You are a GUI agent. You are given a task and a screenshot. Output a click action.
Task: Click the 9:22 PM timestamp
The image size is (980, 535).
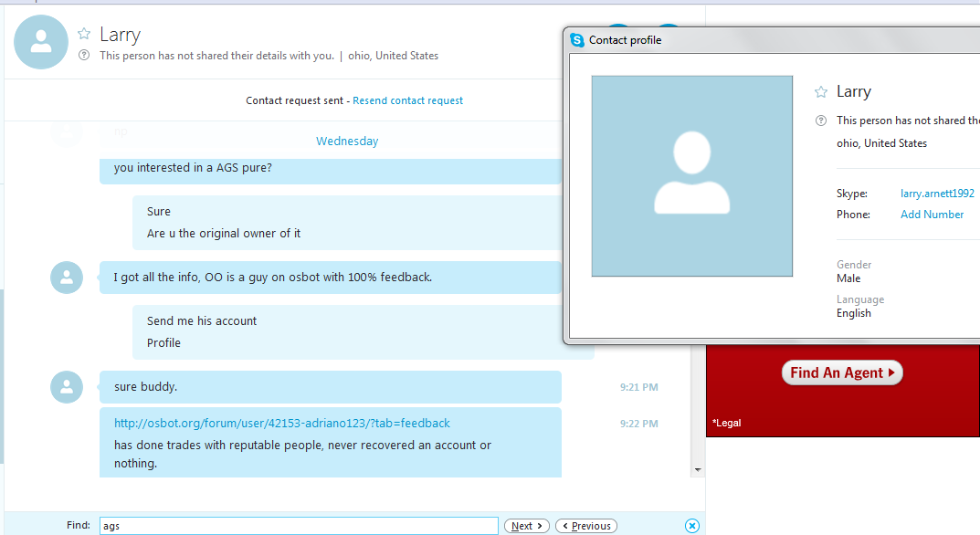tap(638, 424)
